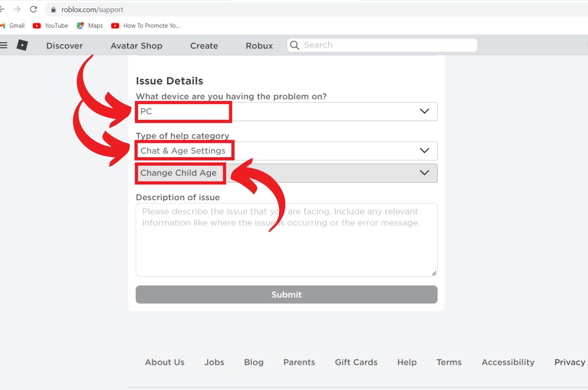Click the Roblox logo icon
Viewport: 588px width, 390px height.
pos(22,45)
